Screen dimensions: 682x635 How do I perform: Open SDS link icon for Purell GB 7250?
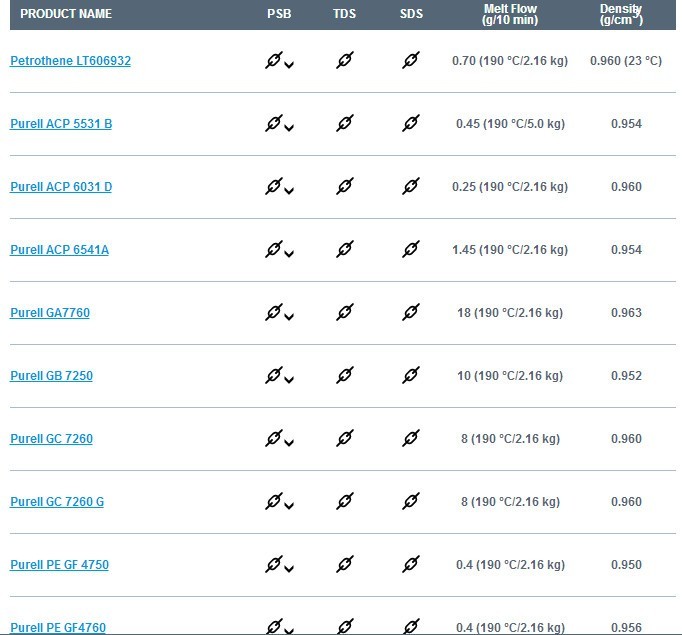point(411,375)
